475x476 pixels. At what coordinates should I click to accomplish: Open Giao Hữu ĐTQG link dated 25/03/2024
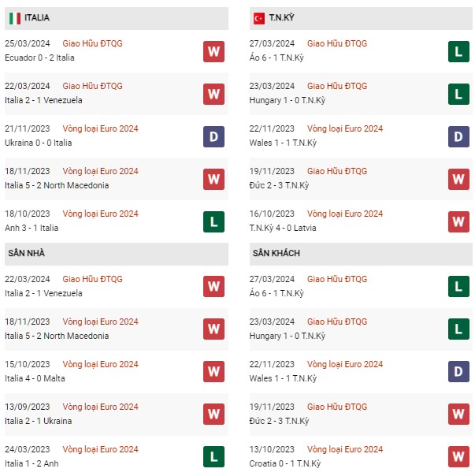(x=93, y=43)
